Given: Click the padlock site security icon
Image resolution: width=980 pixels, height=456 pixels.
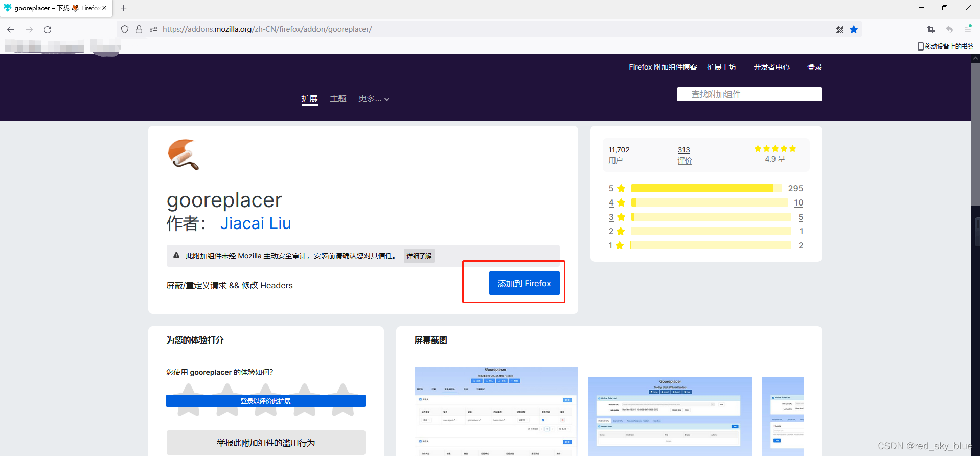Looking at the screenshot, I should [x=139, y=29].
